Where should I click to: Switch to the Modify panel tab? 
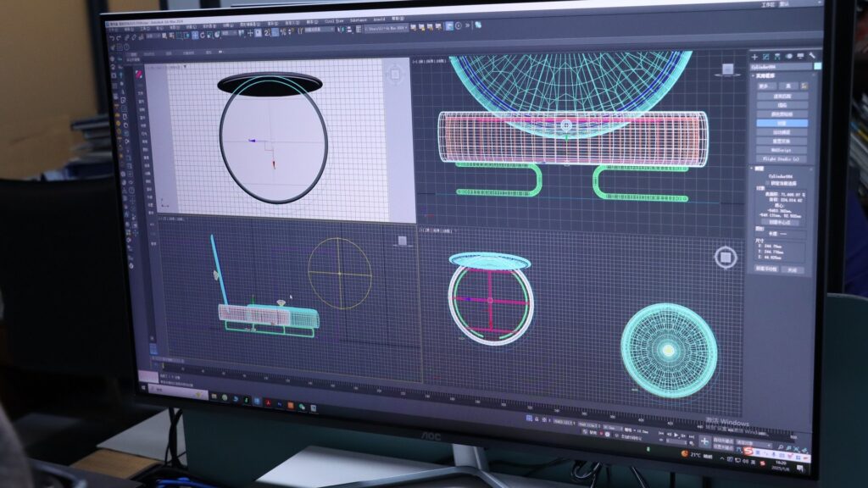tap(766, 57)
